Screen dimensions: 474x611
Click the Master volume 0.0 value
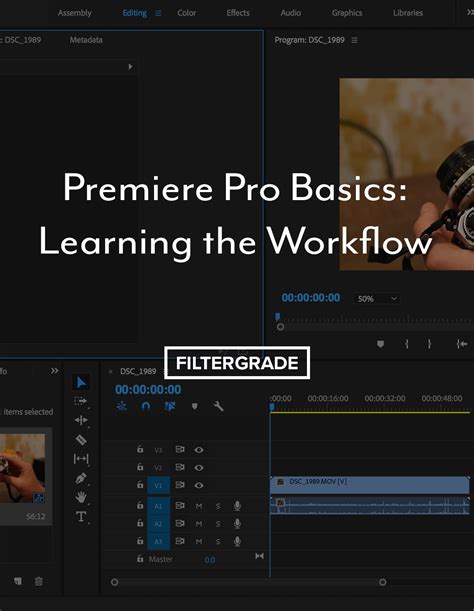[210, 560]
